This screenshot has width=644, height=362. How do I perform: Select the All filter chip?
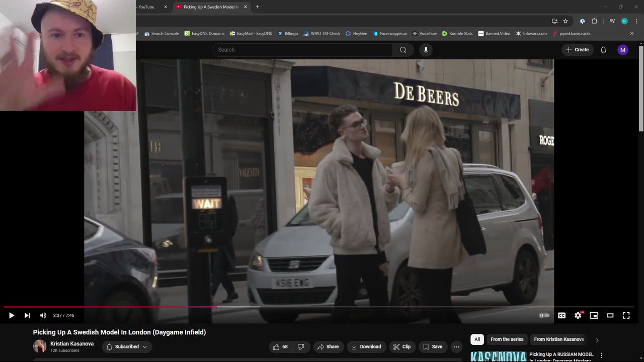click(477, 339)
